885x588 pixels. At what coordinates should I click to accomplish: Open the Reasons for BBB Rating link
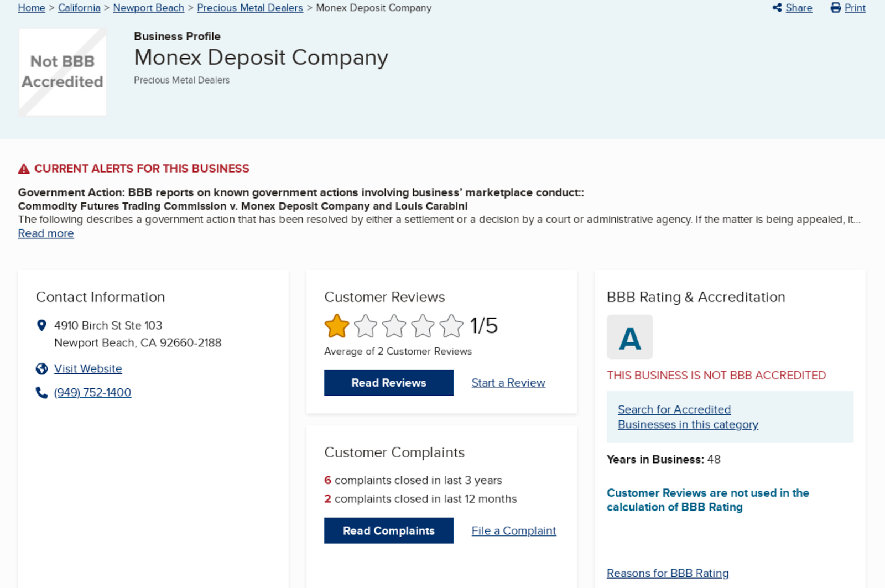click(x=668, y=574)
